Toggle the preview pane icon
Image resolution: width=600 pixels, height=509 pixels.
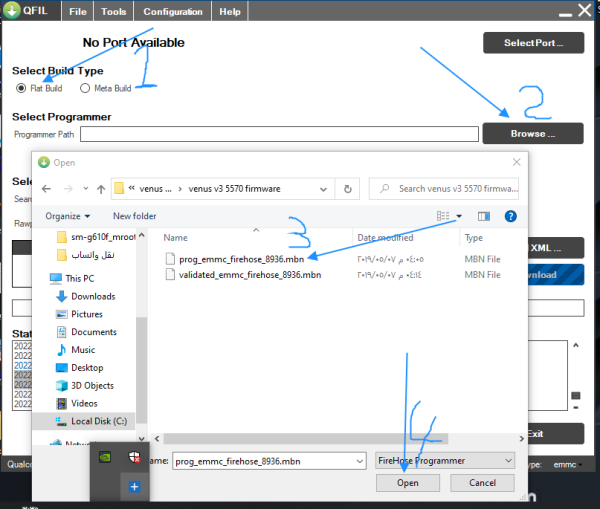pos(484,216)
